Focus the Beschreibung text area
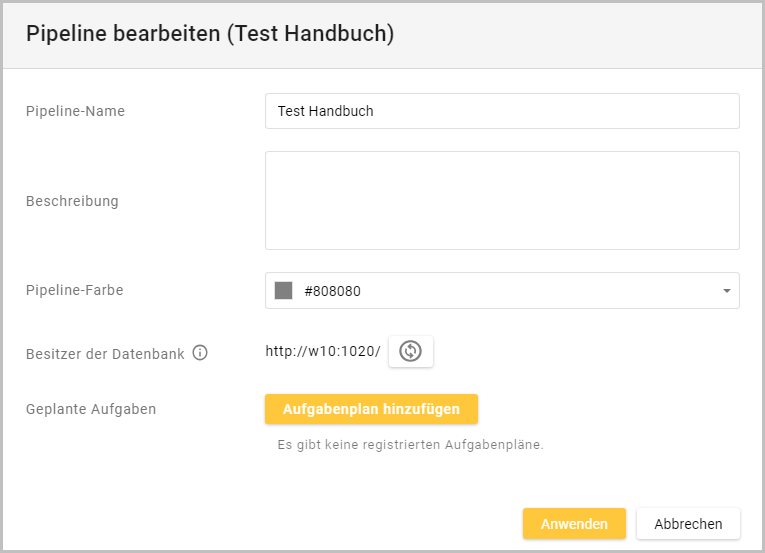 tap(500, 200)
